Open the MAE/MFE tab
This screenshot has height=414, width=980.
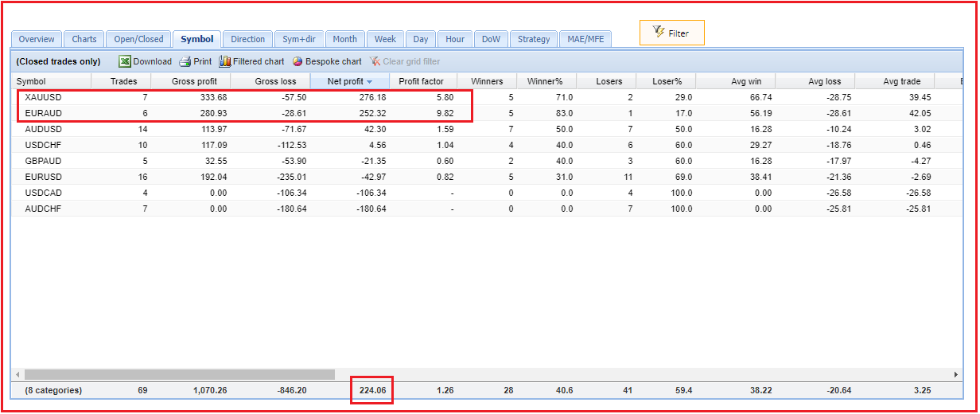585,39
